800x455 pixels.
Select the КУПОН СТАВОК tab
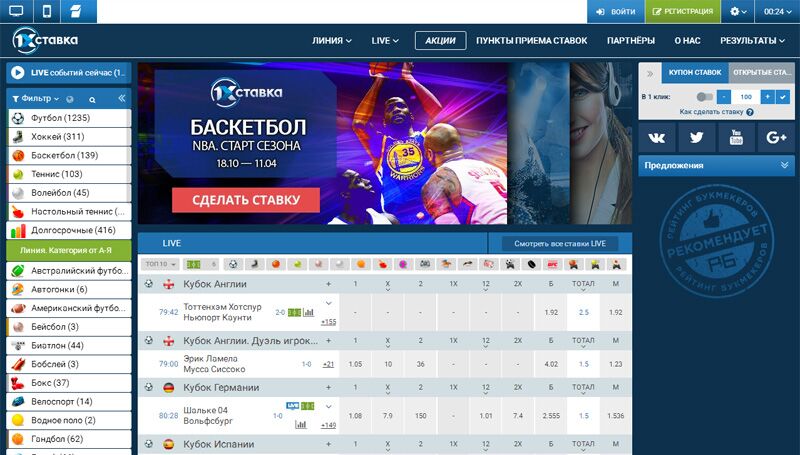(x=695, y=73)
